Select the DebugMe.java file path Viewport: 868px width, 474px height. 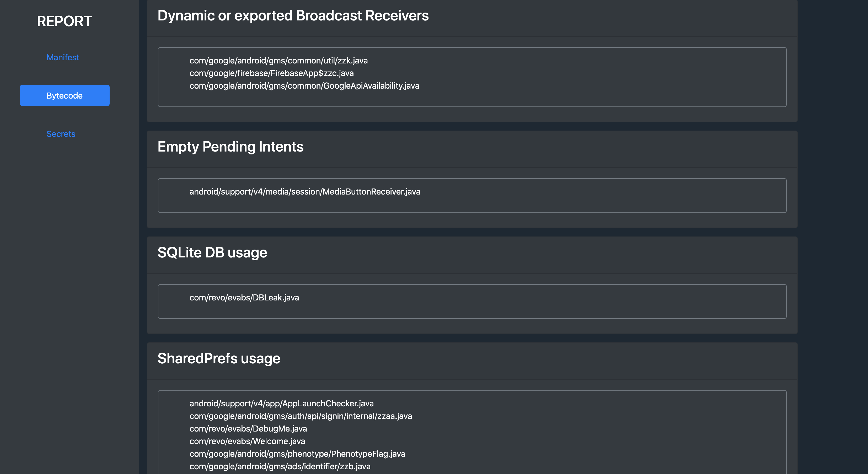pos(248,429)
